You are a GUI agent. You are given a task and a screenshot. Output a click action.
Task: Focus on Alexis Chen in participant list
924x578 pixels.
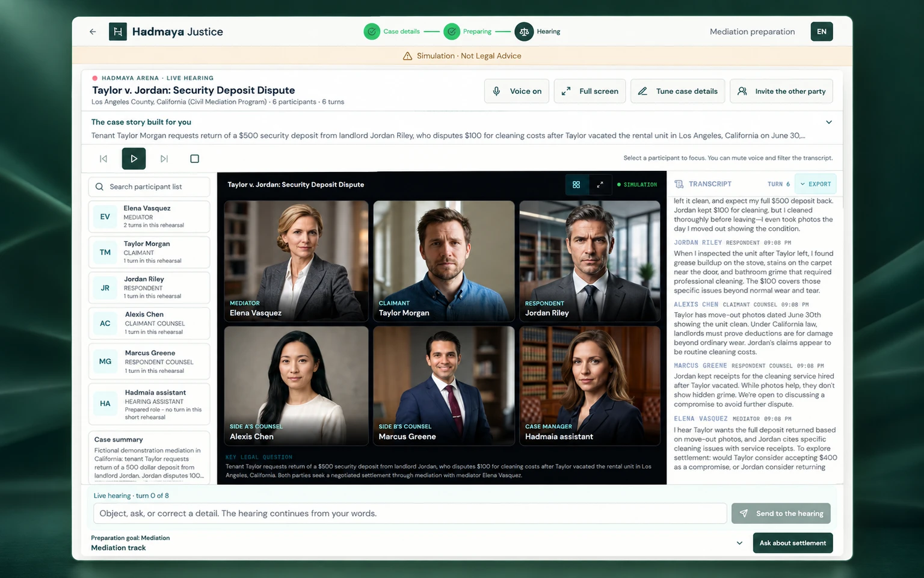149,323
